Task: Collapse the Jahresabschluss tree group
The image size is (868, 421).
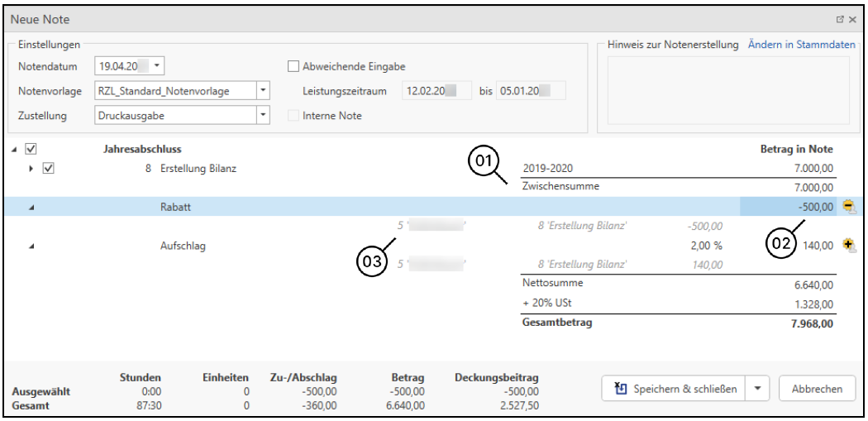Action: click(x=16, y=150)
